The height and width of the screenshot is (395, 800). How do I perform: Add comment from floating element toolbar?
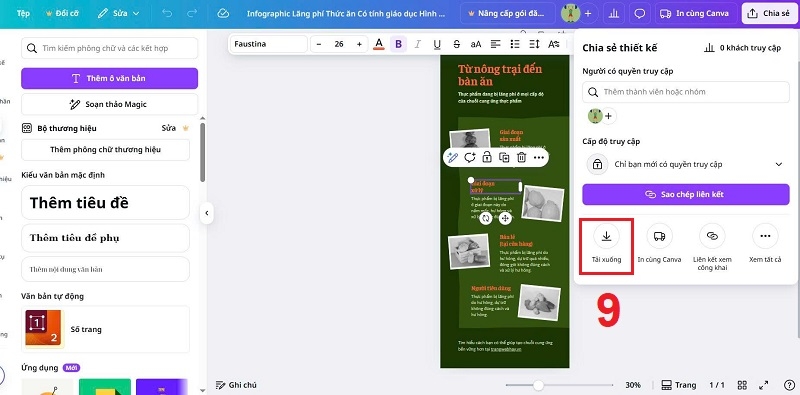point(469,157)
